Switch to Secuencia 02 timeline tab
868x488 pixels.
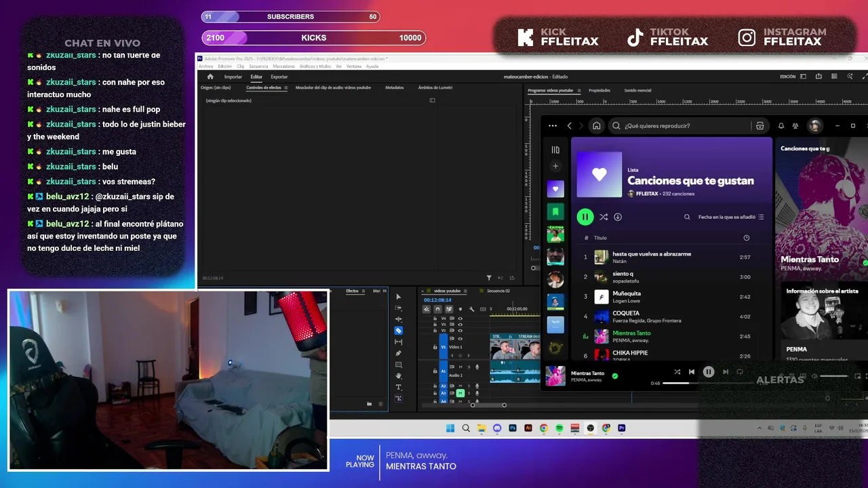click(498, 291)
